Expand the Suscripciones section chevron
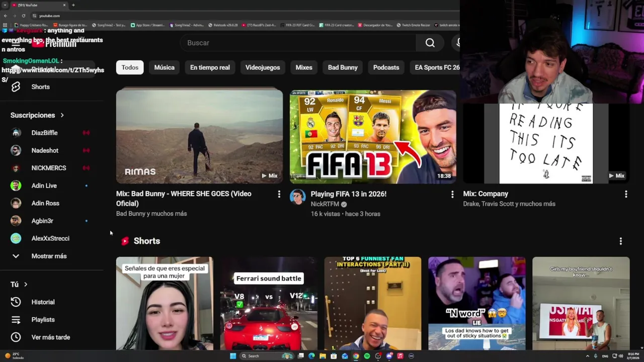 pyautogui.click(x=62, y=115)
